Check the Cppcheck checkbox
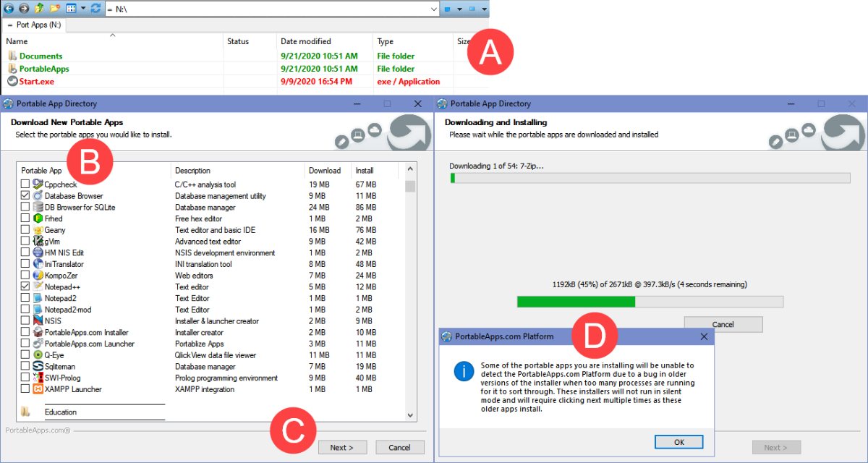The height and width of the screenshot is (463, 868). [x=25, y=184]
